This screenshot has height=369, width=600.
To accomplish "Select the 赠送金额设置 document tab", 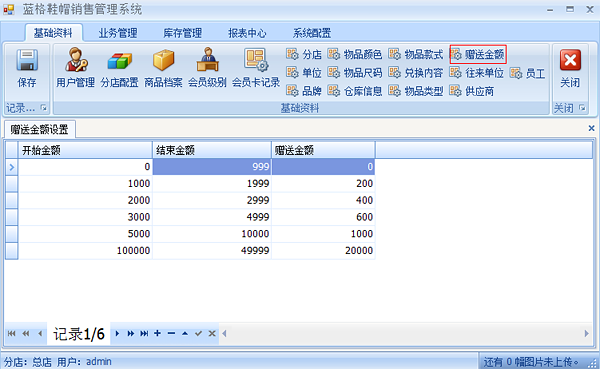I will pyautogui.click(x=39, y=129).
